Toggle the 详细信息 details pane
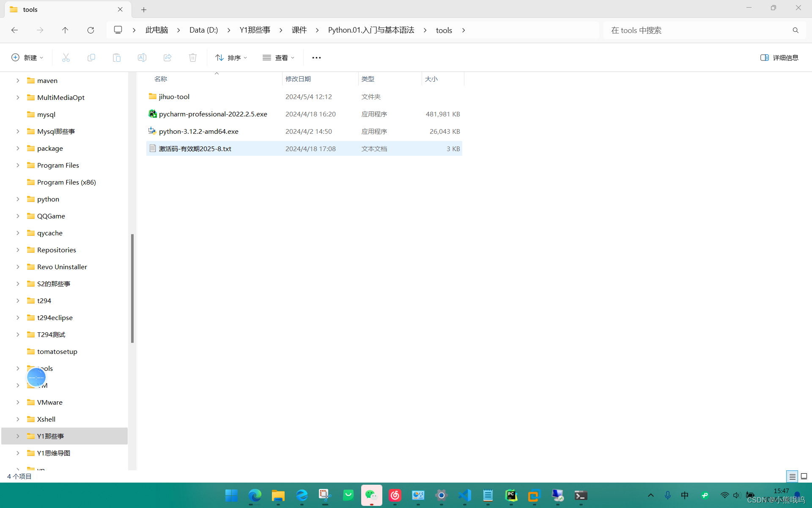Screen dimensions: 812x508 pos(779,58)
